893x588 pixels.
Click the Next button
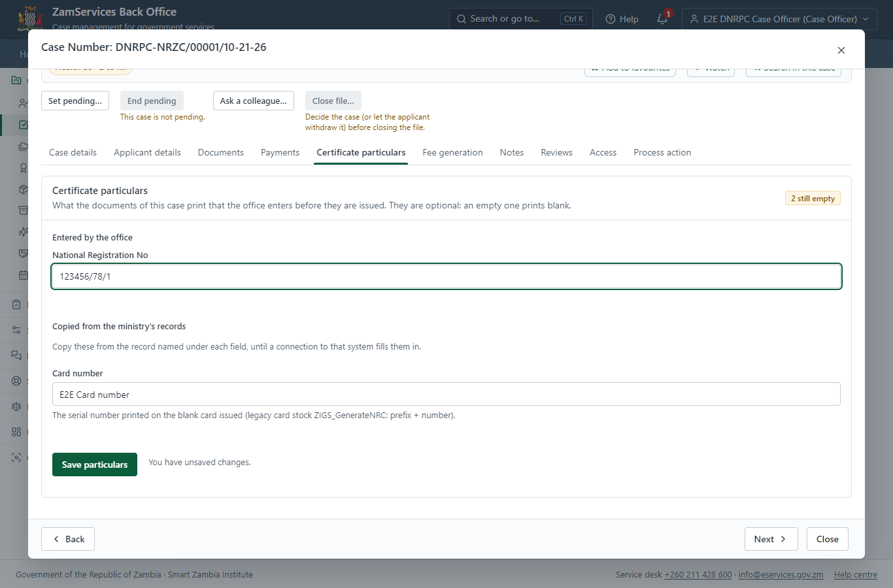click(771, 539)
